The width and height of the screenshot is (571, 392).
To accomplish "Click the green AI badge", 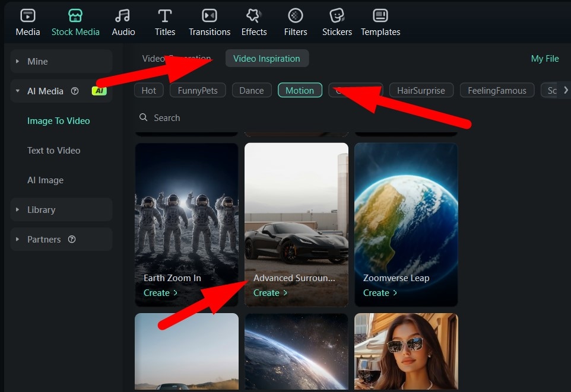I will (x=99, y=91).
